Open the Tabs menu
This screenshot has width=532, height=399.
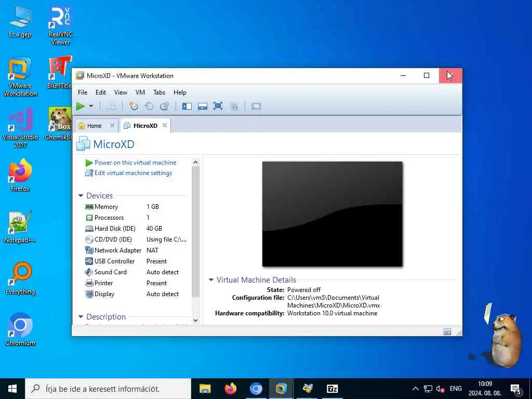click(159, 92)
